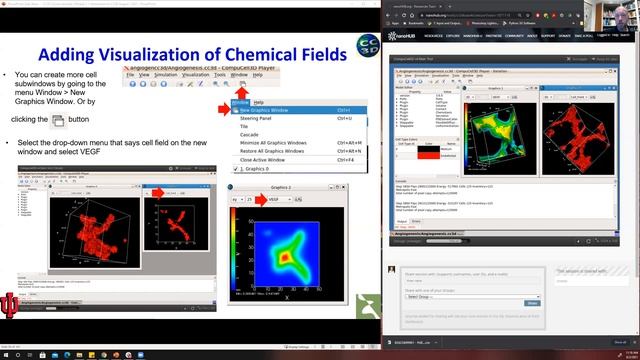Click the Python 3D Software bookmark
Viewport: 640px width, 360px height.
[x=519, y=23]
